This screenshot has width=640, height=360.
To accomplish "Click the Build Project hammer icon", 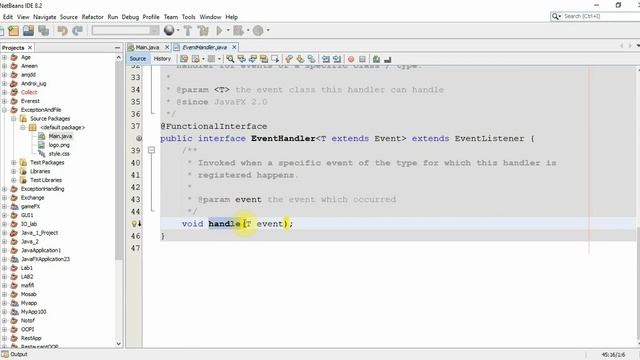I will coord(188,31).
